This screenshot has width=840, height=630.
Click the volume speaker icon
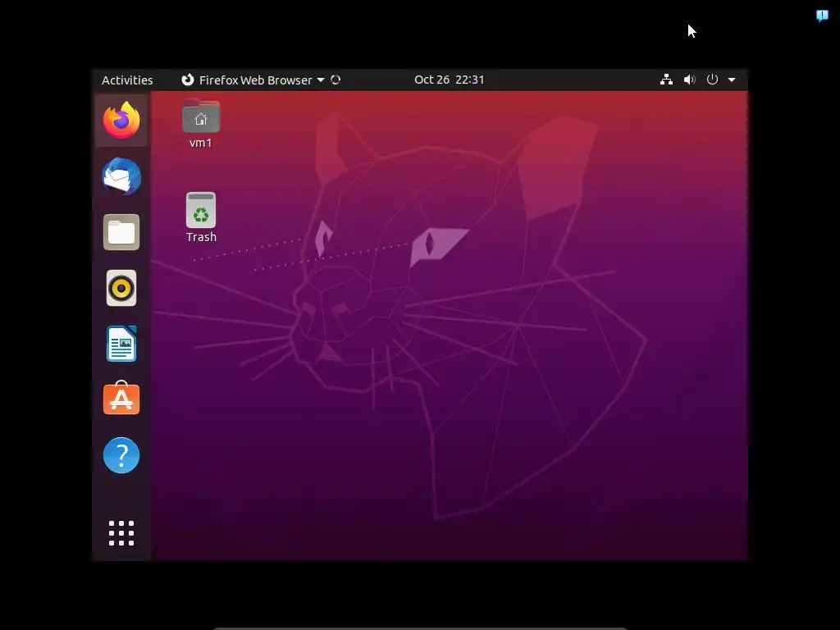[x=689, y=80]
